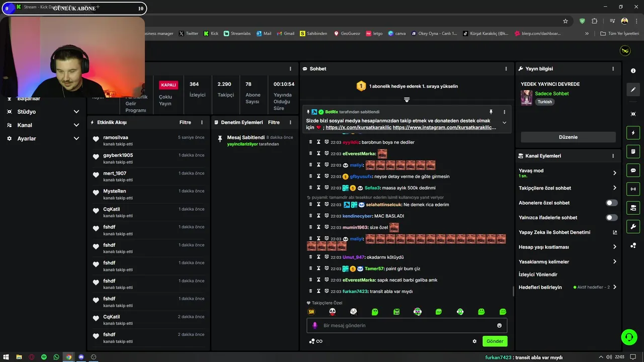Click the Gönder send button
This screenshot has height=362, width=644.
(x=495, y=341)
